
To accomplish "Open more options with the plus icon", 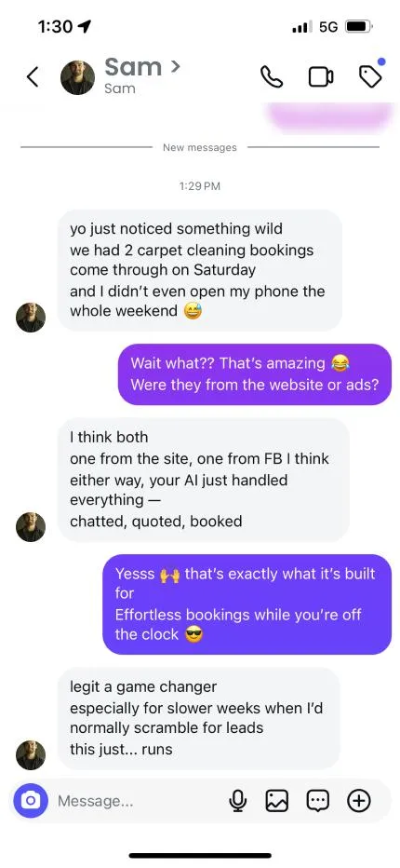I will (358, 800).
